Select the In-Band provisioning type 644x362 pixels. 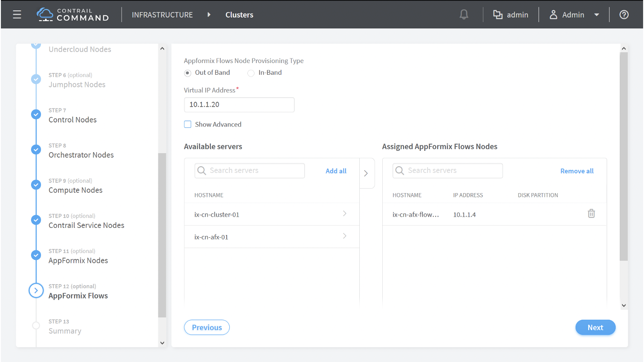coord(251,73)
